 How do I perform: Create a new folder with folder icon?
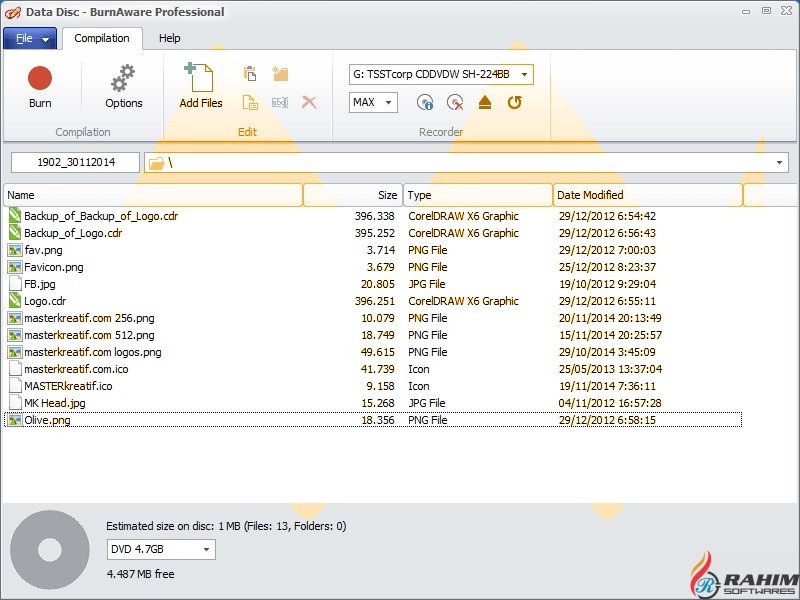pos(280,74)
